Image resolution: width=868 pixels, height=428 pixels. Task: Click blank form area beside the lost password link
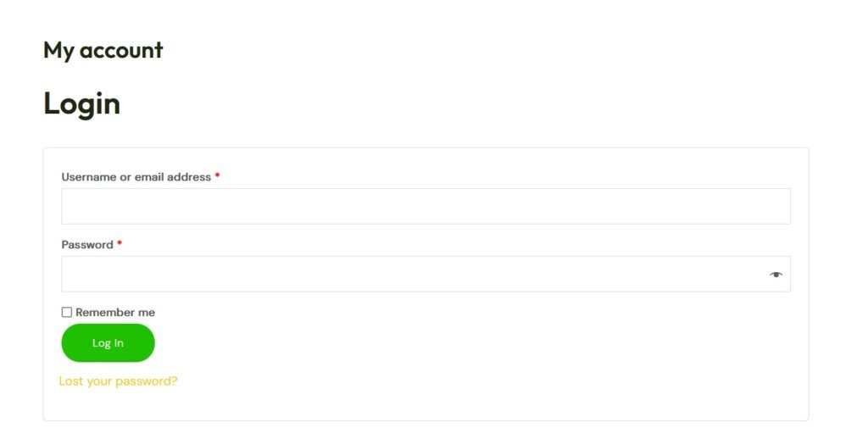click(466, 381)
